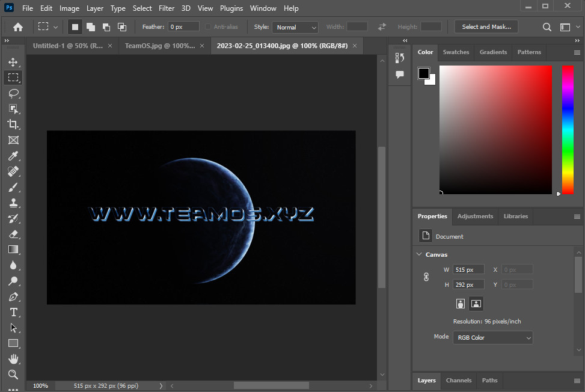Viewport: 585px width, 392px height.
Task: Select the History Brush tool
Action: coord(13,218)
